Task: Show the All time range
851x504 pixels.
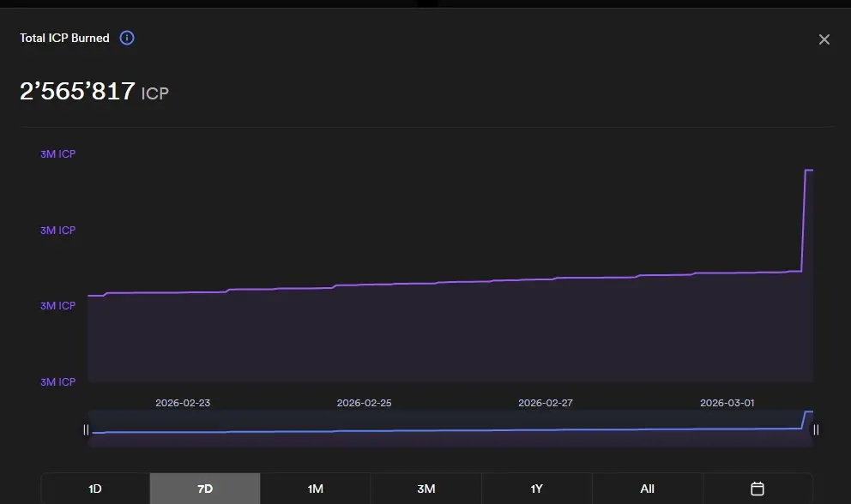Action: (647, 489)
